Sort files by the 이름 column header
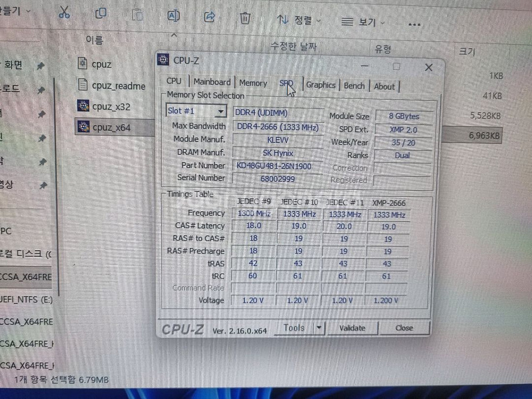The image size is (532, 399). [94, 39]
